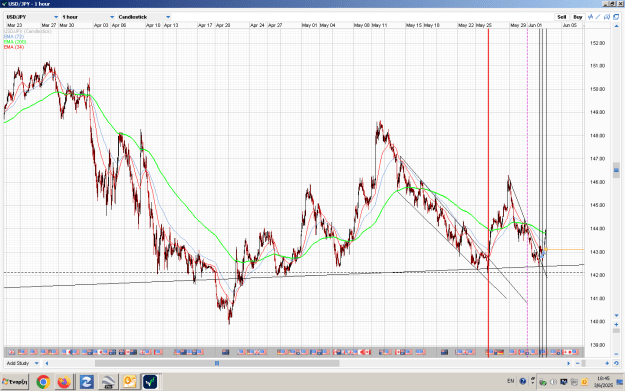This screenshot has width=625, height=391.
Task: Click the 152.00 price axis label
Action: coord(597,43)
